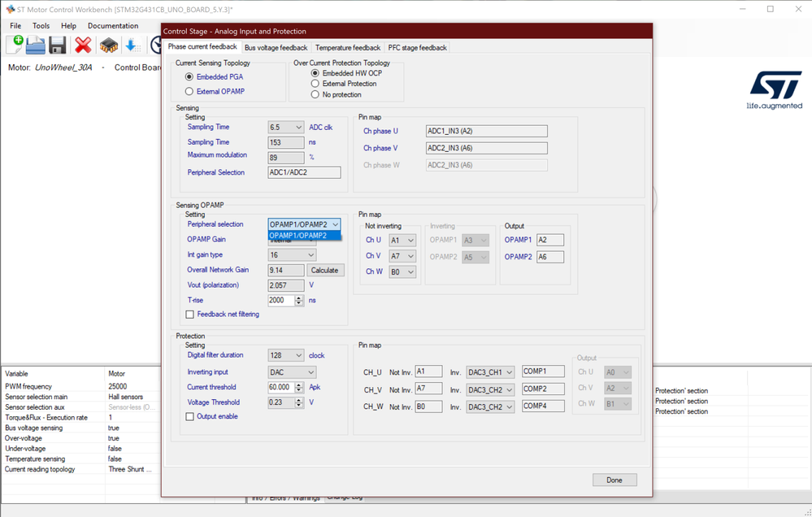Switch to PFC stage feedback tab
Image resolution: width=812 pixels, height=517 pixels.
click(x=418, y=48)
